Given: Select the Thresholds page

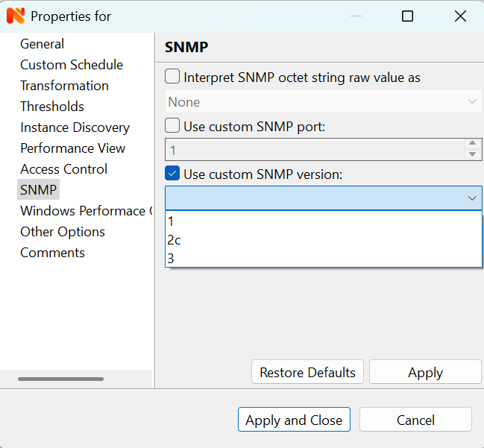Looking at the screenshot, I should click(52, 107).
